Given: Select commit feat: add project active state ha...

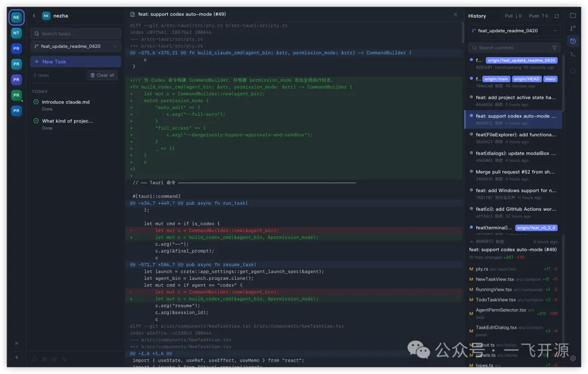Looking at the screenshot, I should (x=513, y=101).
